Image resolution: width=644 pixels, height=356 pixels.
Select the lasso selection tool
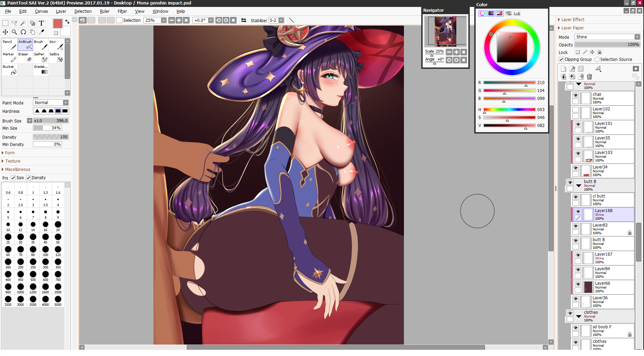14,23
